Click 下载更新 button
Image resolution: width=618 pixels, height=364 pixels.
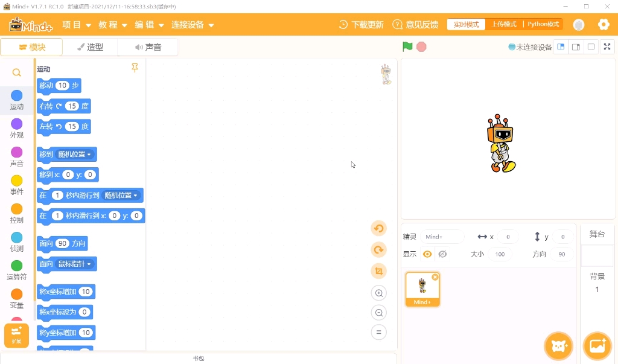click(x=361, y=25)
